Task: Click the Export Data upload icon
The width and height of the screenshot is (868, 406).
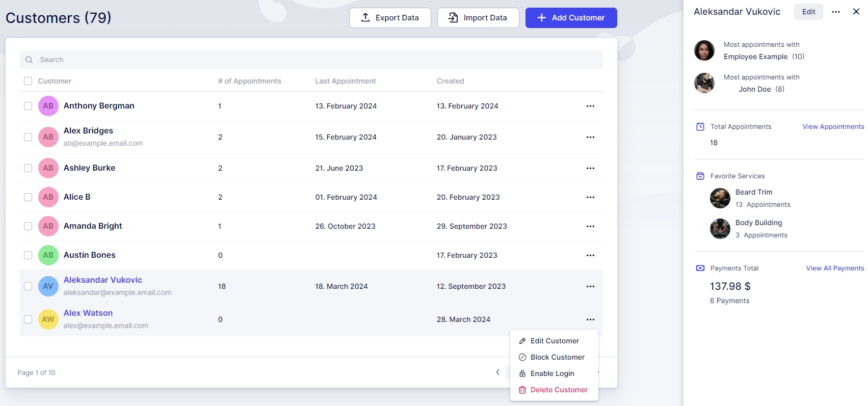Action: tap(365, 18)
